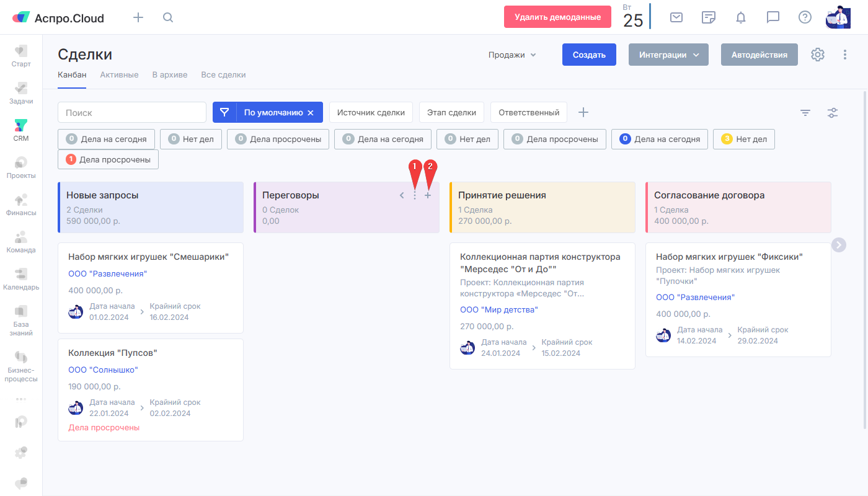The image size is (868, 496).
Task: Move Переговоры column left arrow
Action: [x=402, y=195]
